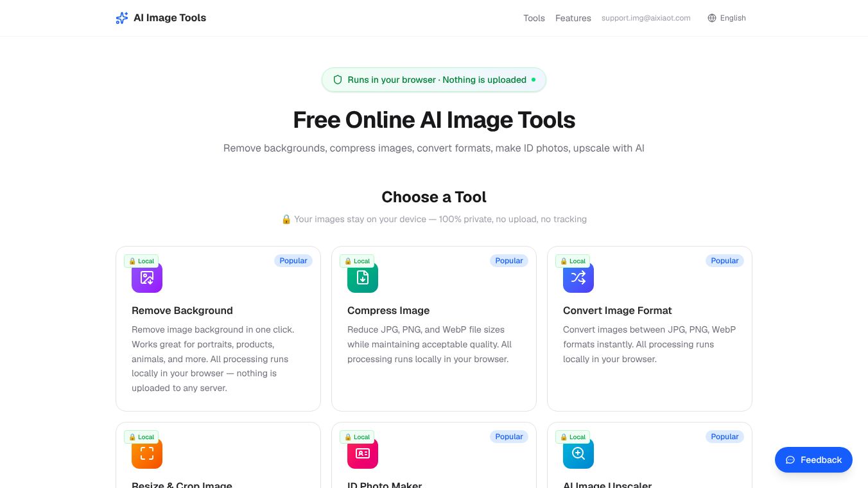868x488 pixels.
Task: Click the 'Convert images between JPG' description
Action: 649,344
